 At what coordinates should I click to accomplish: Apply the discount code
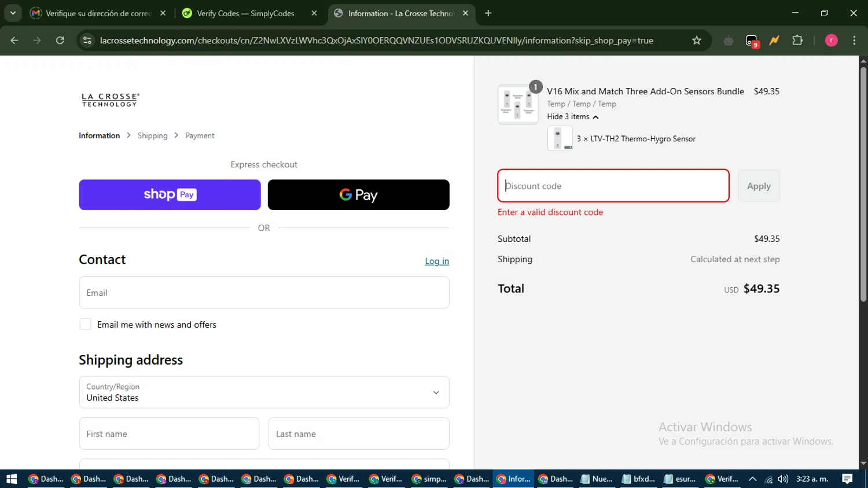[759, 186]
